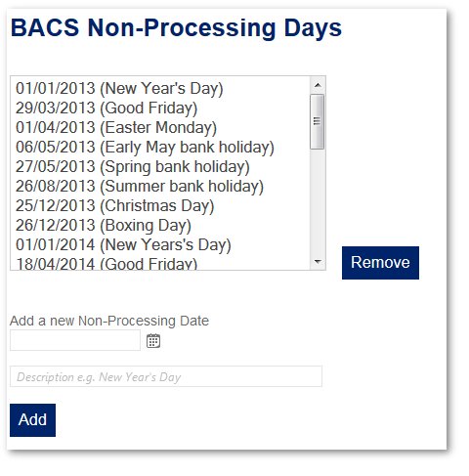
Task: Click the scrollbar track below the thumb
Action: click(x=318, y=202)
